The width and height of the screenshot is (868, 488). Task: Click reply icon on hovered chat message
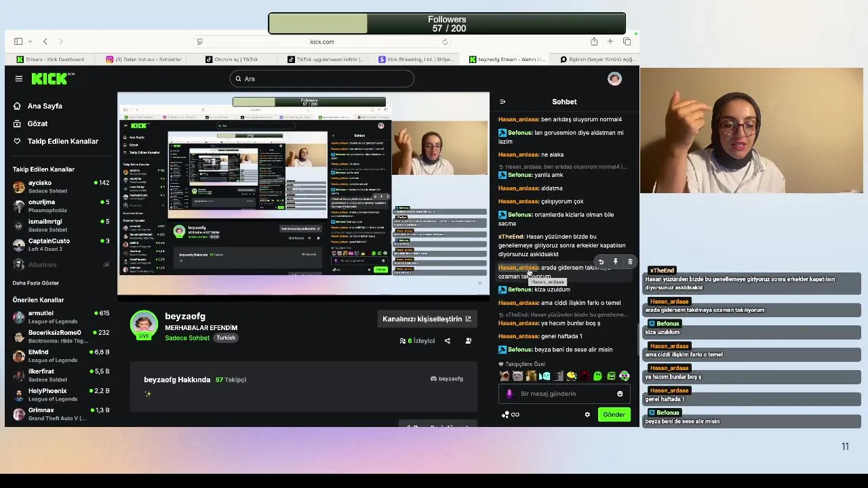601,262
